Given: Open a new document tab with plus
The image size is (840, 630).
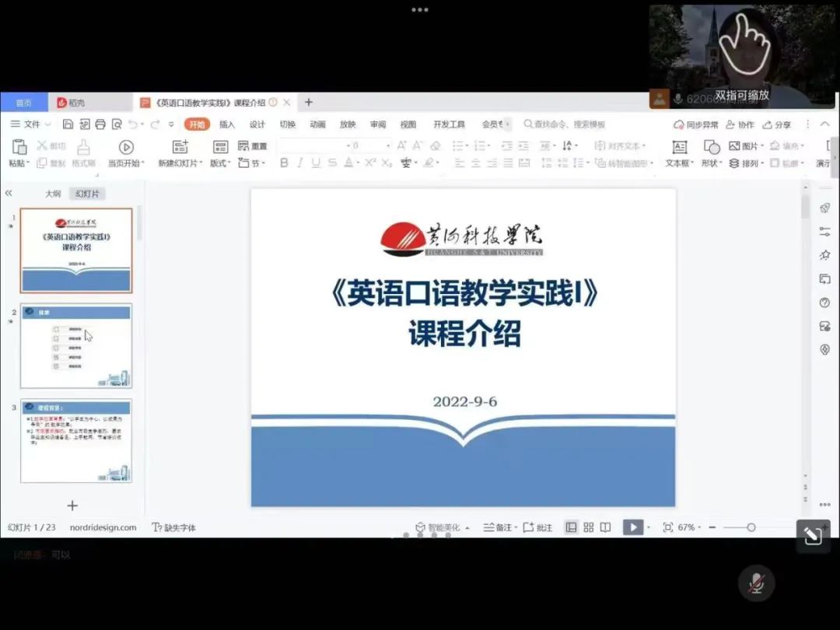Looking at the screenshot, I should pos(309,102).
